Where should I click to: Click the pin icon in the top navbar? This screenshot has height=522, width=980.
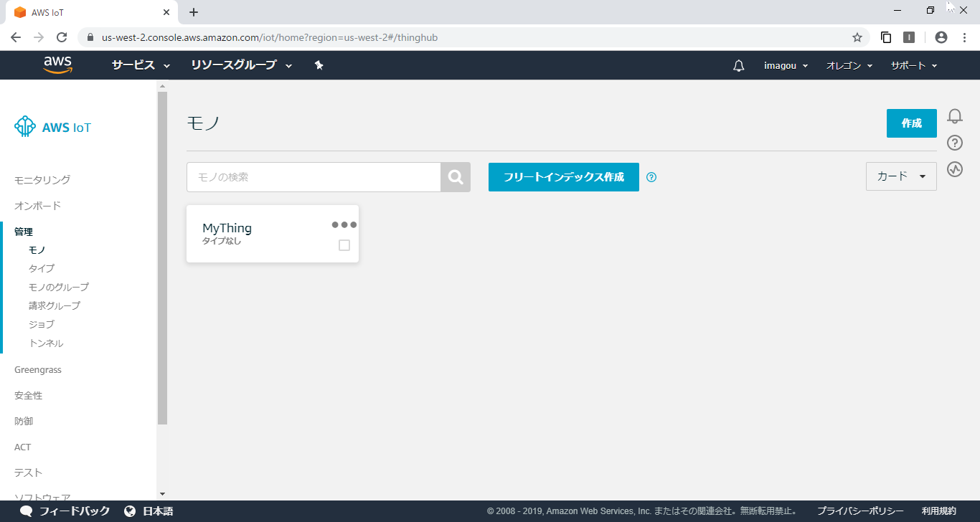pyautogui.click(x=319, y=65)
